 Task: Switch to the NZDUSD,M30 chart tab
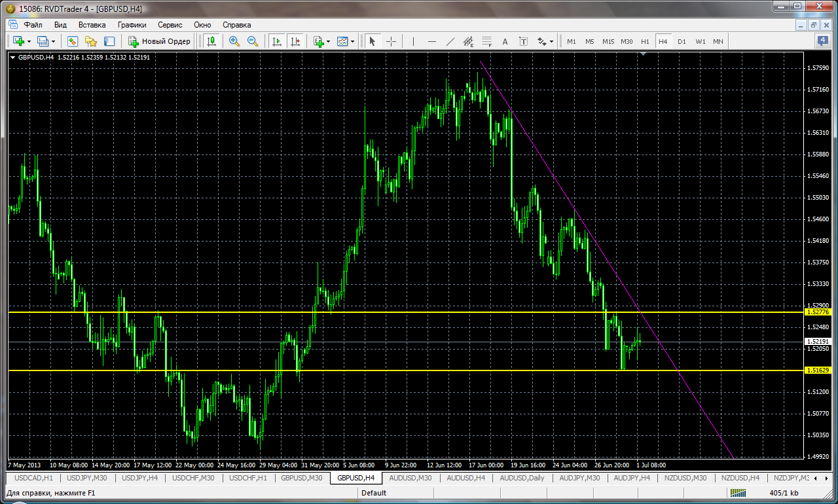[686, 478]
